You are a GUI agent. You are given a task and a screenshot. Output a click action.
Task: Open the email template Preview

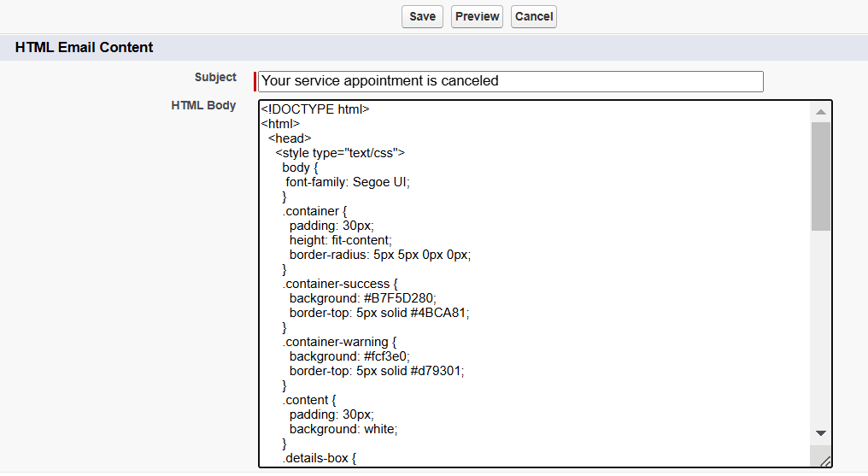pyautogui.click(x=477, y=17)
